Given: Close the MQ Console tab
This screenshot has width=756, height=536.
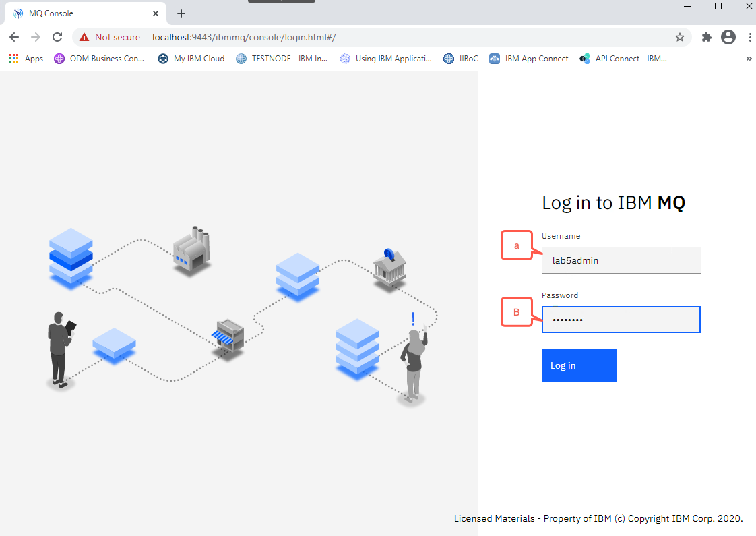Looking at the screenshot, I should tap(156, 13).
